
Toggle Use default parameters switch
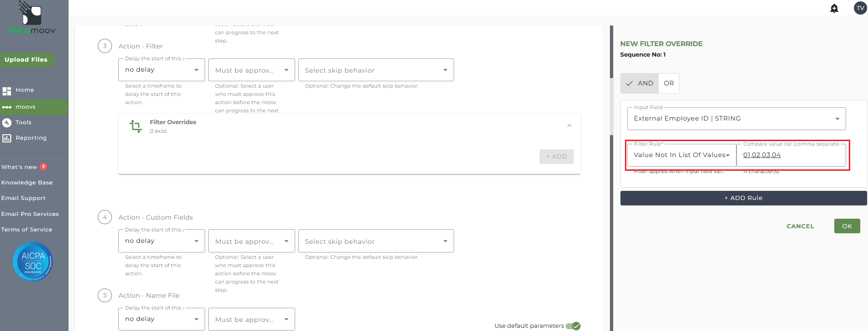point(573,326)
